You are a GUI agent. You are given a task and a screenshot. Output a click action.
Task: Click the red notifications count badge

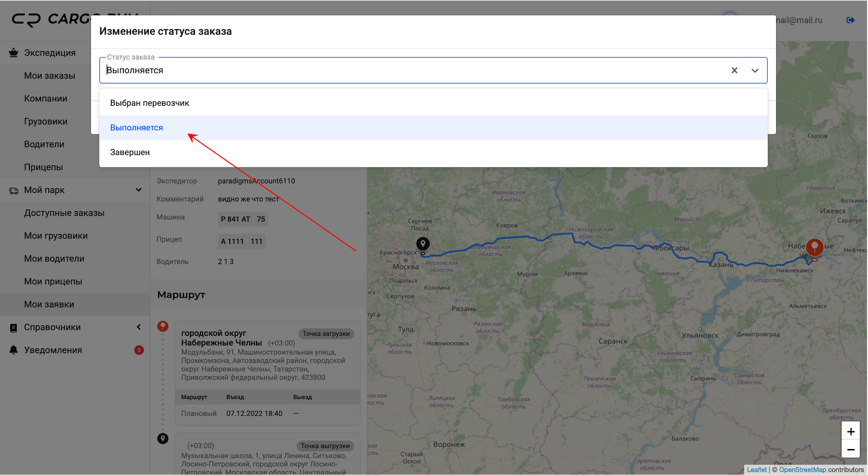139,350
